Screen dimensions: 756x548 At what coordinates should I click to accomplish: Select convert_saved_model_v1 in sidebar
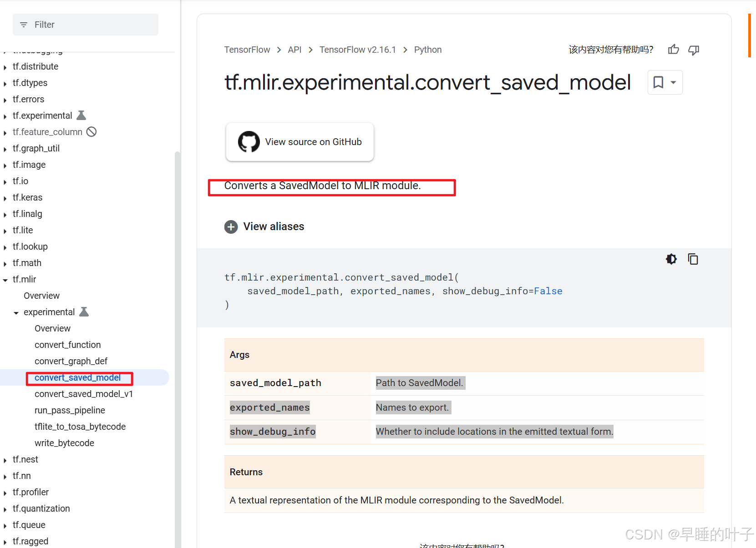[x=84, y=394]
